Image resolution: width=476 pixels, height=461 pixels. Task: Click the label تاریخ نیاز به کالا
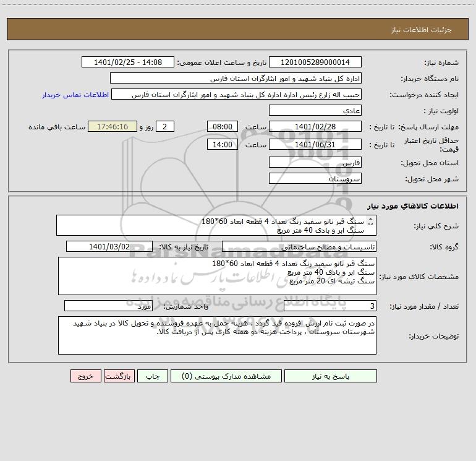[x=184, y=247]
